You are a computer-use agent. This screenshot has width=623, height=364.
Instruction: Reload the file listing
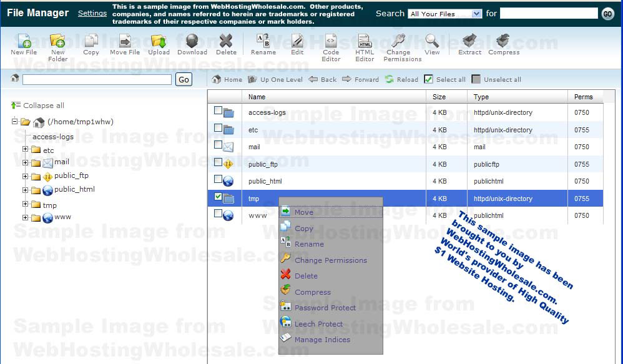click(x=401, y=79)
